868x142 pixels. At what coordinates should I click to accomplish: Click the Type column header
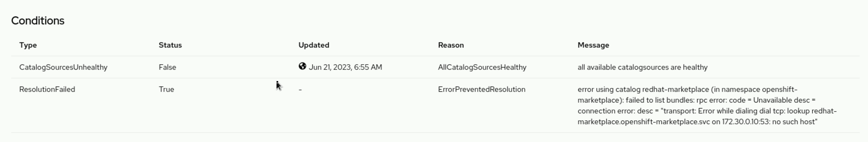(28, 45)
